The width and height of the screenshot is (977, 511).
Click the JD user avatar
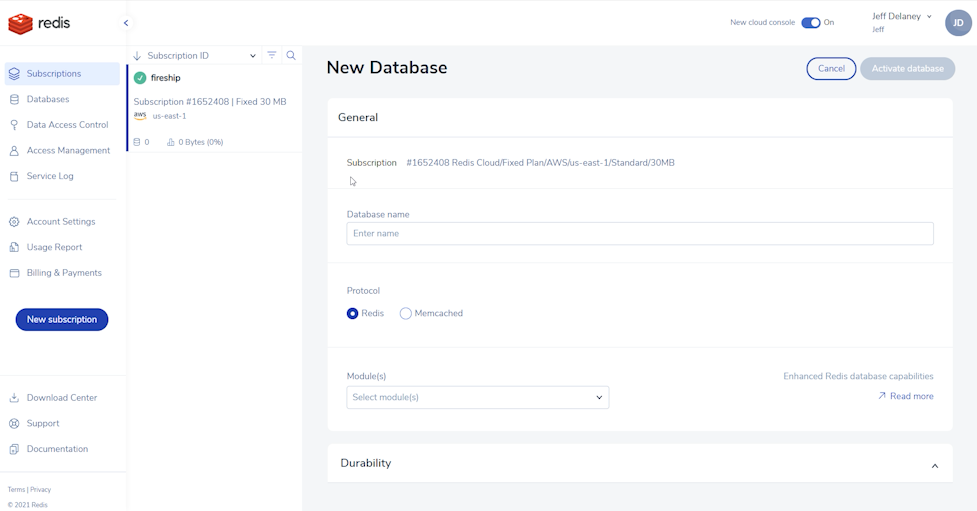point(958,23)
